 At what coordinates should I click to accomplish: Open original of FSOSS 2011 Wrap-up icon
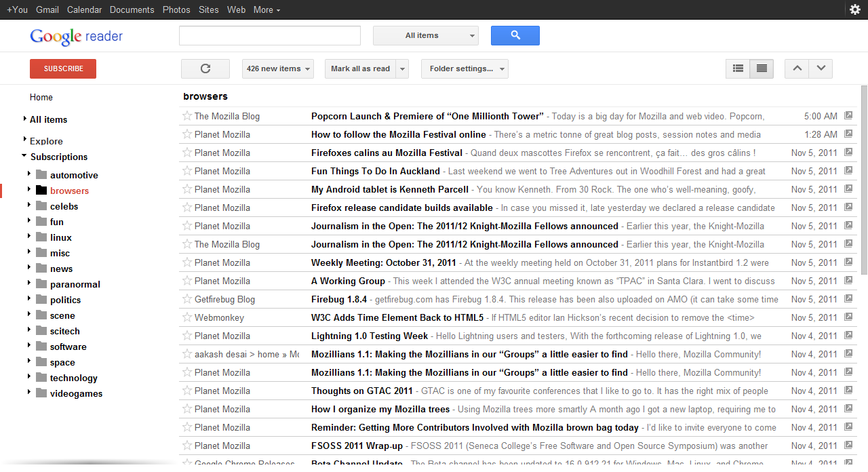point(848,446)
